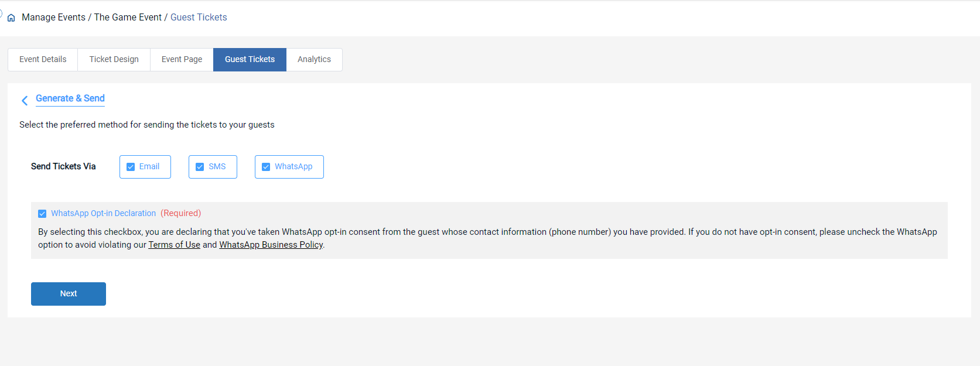Toggle the WhatsApp Opt-in Declaration checkbox
The image size is (980, 366).
pos(42,214)
